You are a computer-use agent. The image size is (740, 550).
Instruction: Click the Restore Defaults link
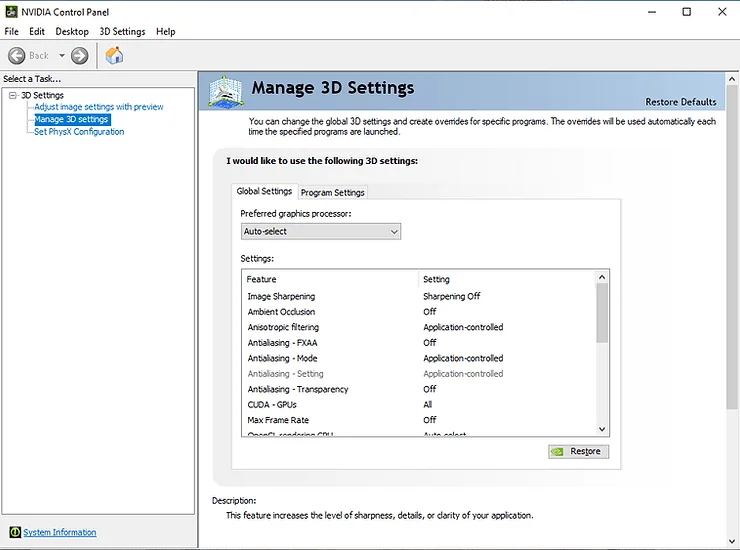click(x=681, y=102)
